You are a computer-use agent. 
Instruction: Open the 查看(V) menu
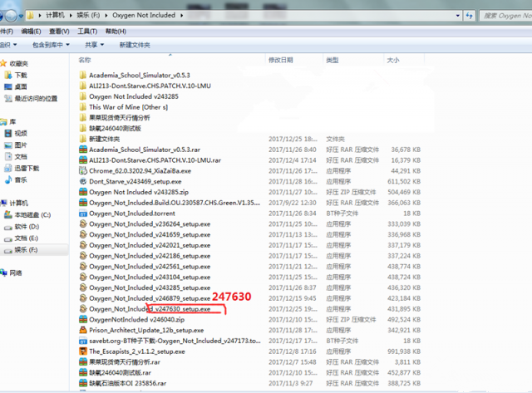pos(59,32)
